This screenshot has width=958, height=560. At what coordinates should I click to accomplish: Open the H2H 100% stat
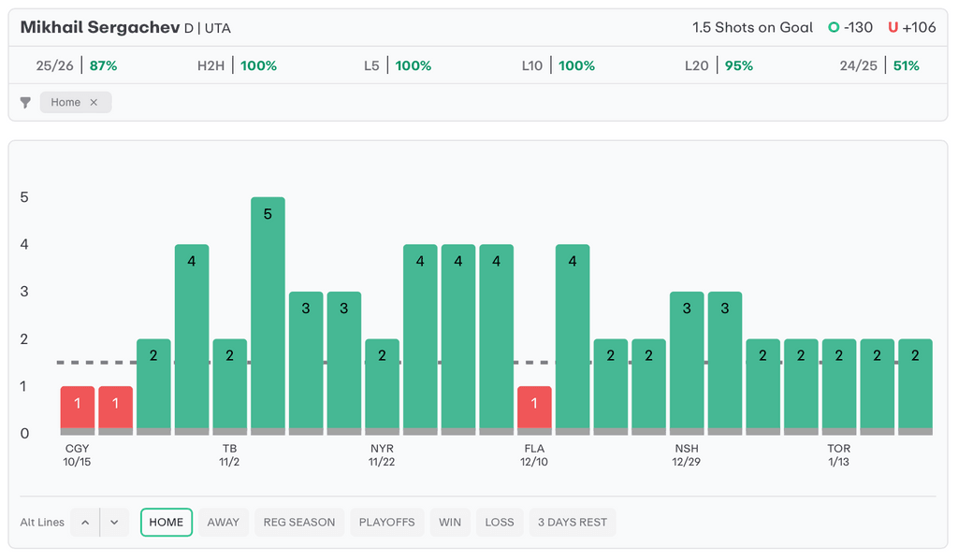click(237, 65)
